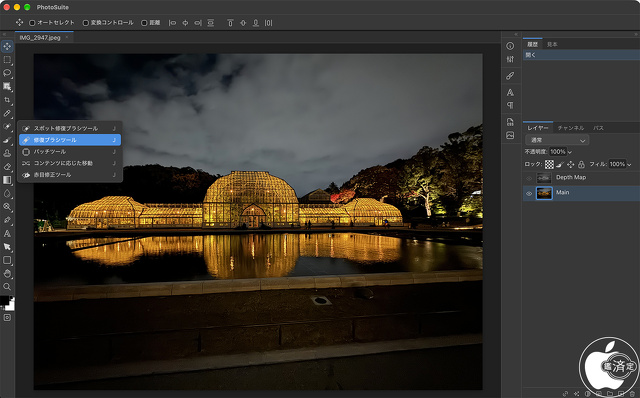Select the Move tool in the toolbox

(x=7, y=47)
